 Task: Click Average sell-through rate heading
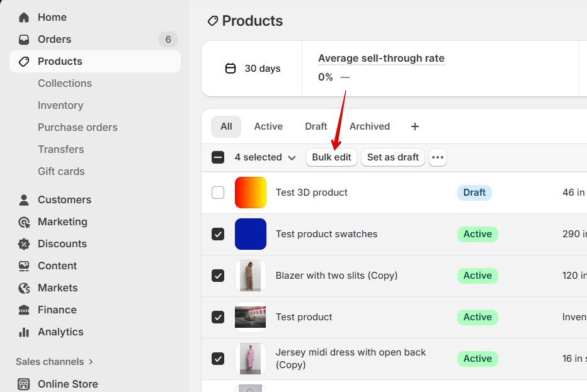click(381, 59)
